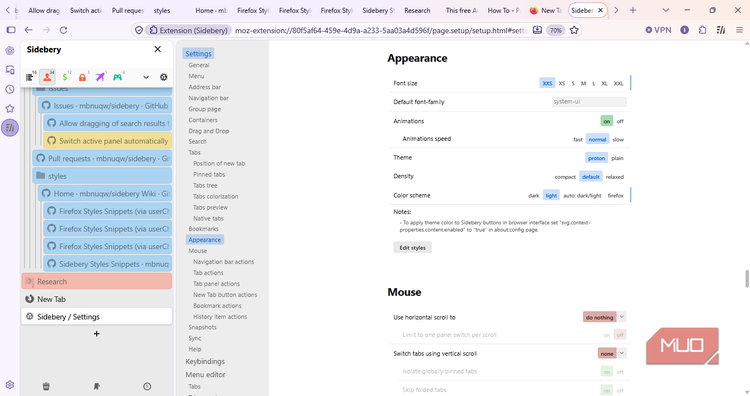Set font size to XXS
Image resolution: width=750 pixels, height=396 pixels.
pos(547,83)
